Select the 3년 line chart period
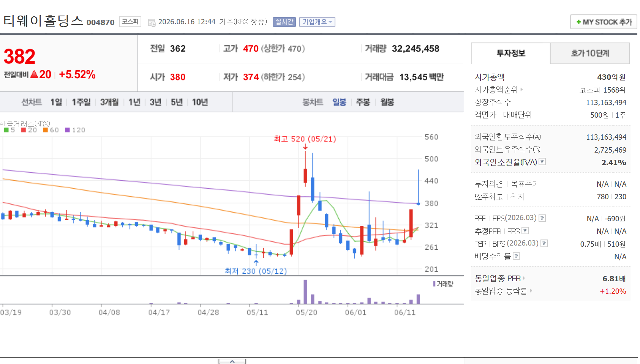The width and height of the screenshot is (640, 364). [156, 102]
